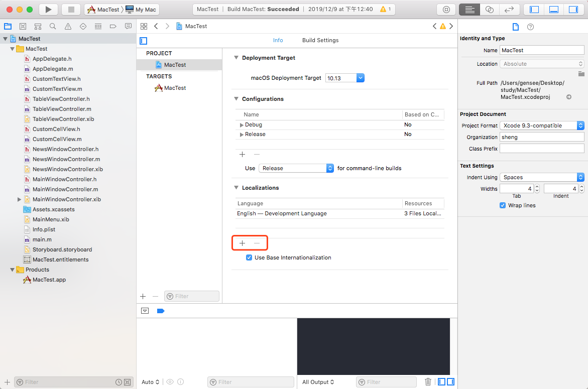Hide the debug area with arrow button
The image size is (588, 389).
pyautogui.click(x=145, y=311)
